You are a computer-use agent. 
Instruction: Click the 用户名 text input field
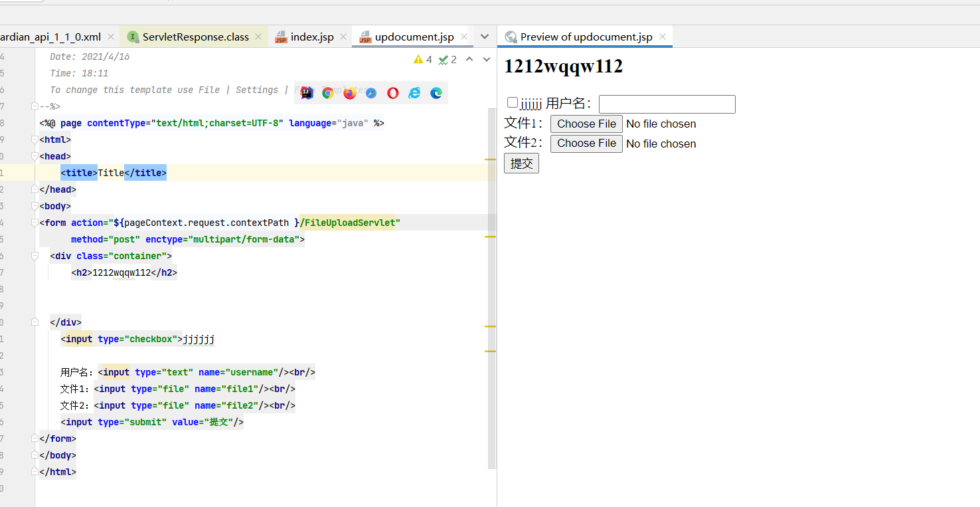point(667,104)
